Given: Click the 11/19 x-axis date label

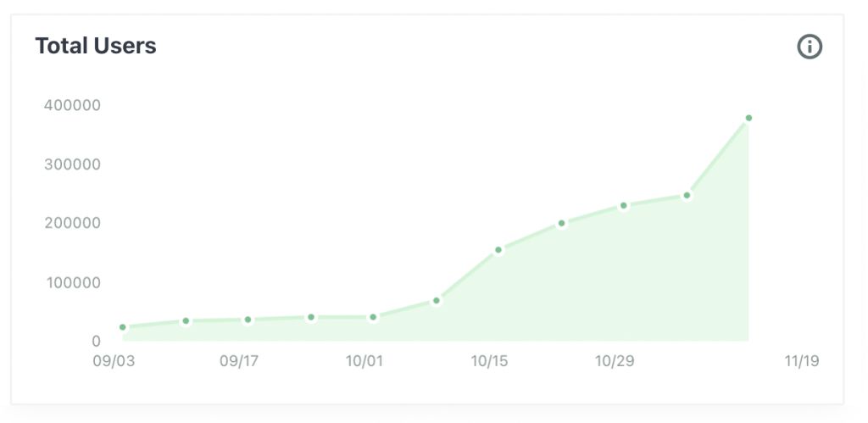Looking at the screenshot, I should (x=802, y=362).
